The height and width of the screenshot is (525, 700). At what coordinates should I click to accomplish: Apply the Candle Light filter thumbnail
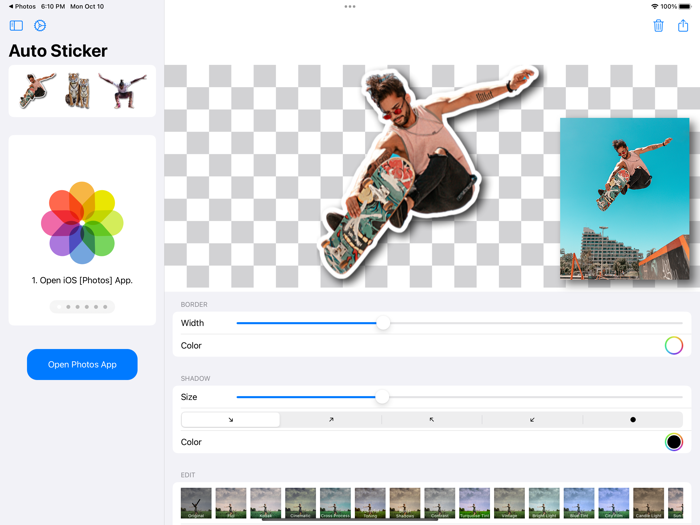(x=649, y=503)
